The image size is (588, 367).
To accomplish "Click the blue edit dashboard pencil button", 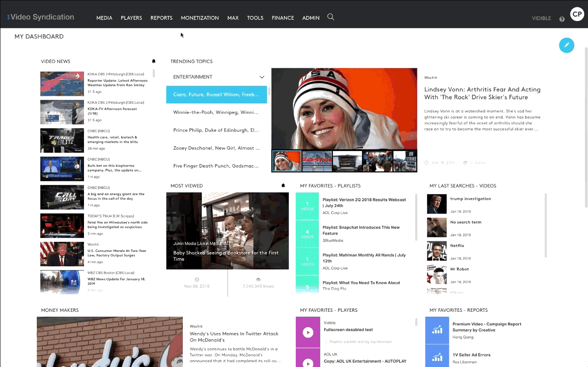I will pos(567,45).
